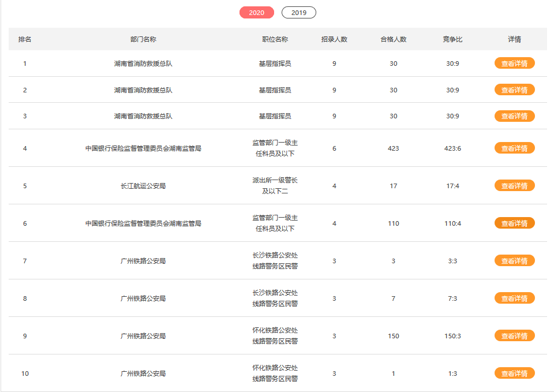Click the 竞争比 column header
Viewport: 554px width, 392px height.
[452, 39]
